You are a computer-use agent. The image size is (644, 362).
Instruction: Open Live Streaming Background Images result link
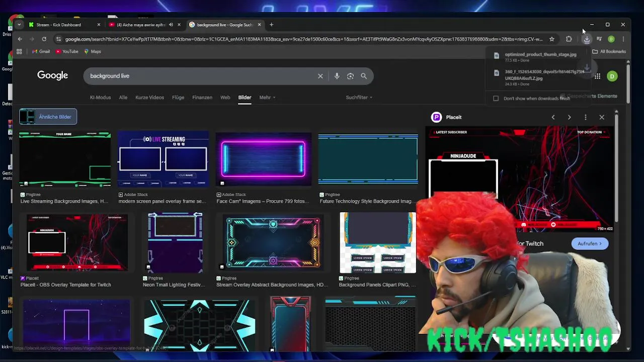tap(64, 201)
